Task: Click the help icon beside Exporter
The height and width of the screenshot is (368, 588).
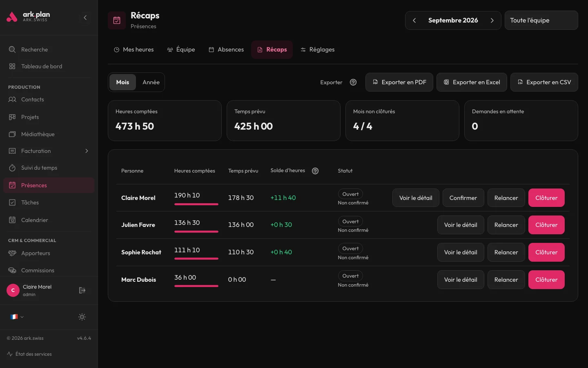Action: point(353,82)
